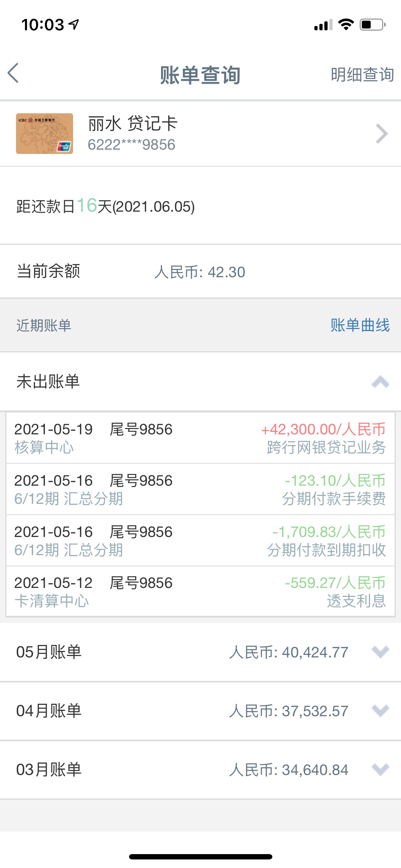Tap the ICBC credit card thumbnail
Screen dimensions: 401x868
45,134
